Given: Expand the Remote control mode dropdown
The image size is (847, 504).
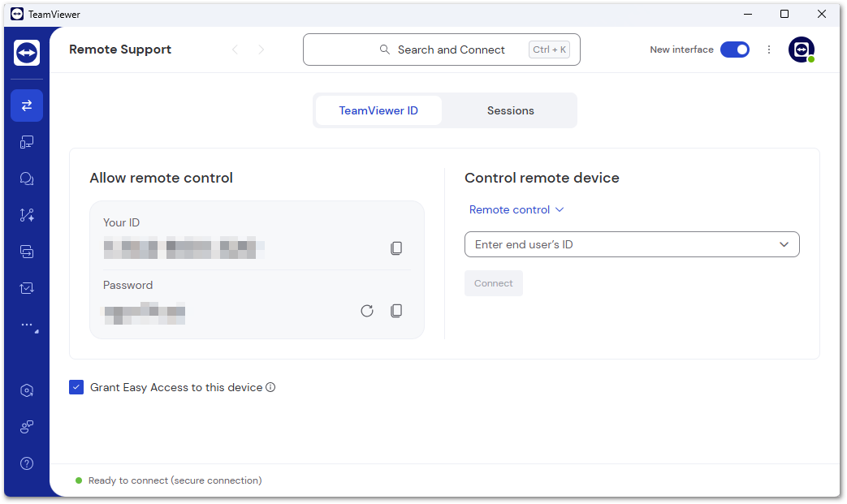Looking at the screenshot, I should tap(516, 210).
